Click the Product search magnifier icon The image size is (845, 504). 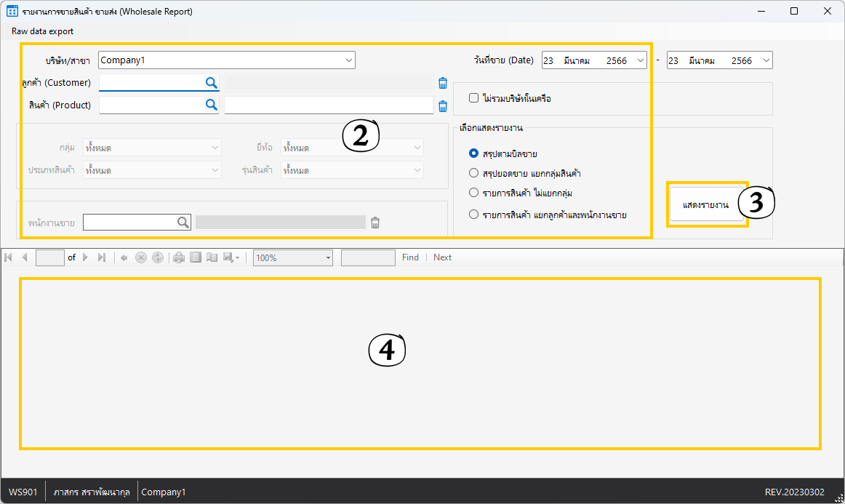211,105
